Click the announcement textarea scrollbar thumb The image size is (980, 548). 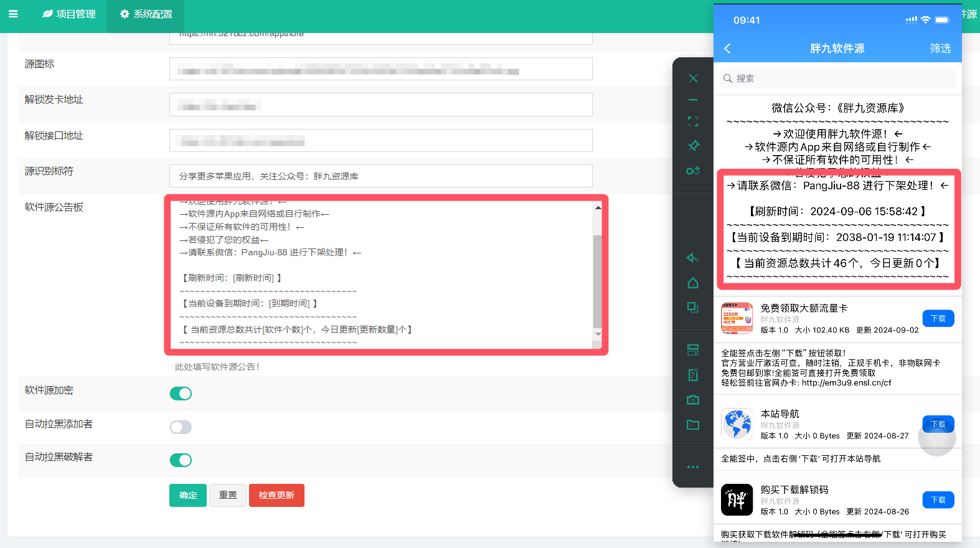[598, 281]
